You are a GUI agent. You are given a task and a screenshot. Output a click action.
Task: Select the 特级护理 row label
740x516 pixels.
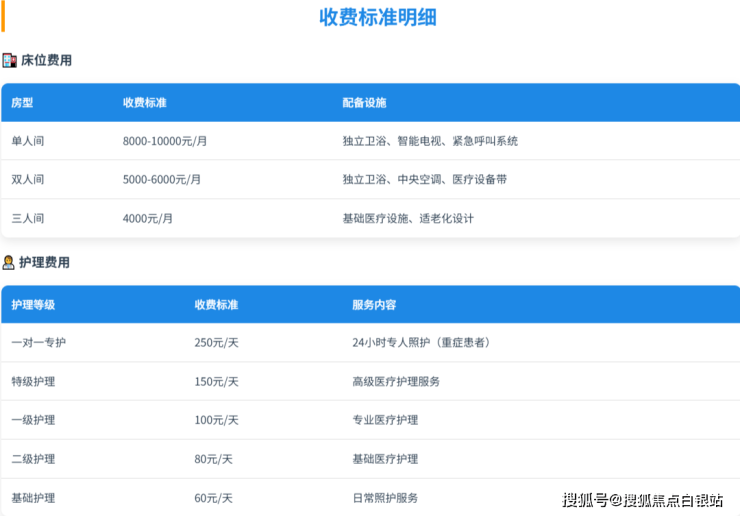(33, 382)
